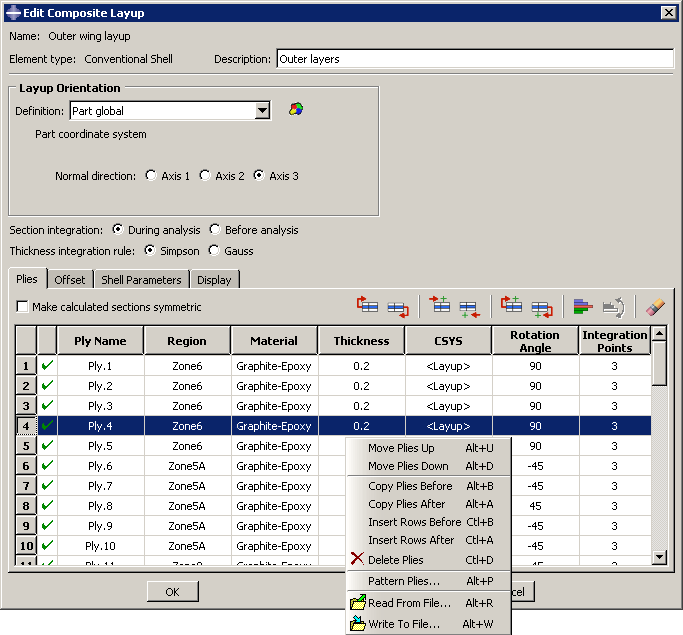Select Pattern Plies... menu entry

tap(403, 581)
